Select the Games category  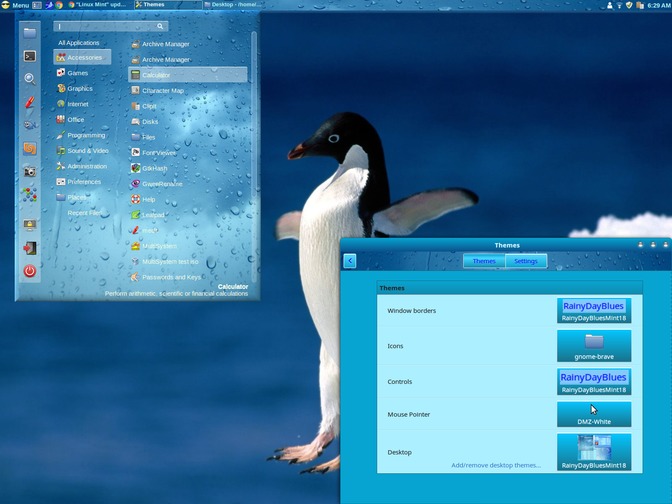tap(82, 73)
